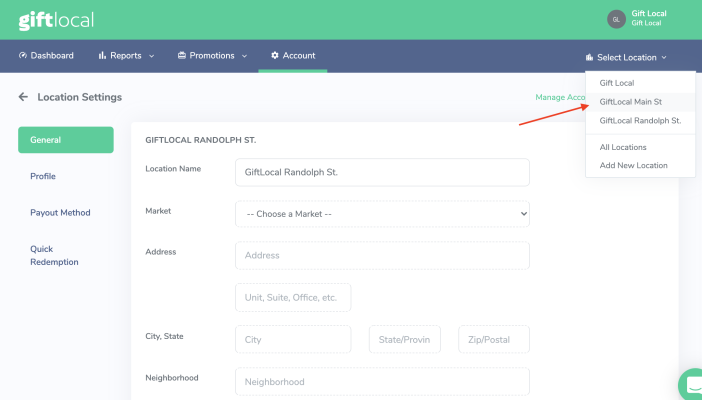The height and width of the screenshot is (400, 702).
Task: Click the Promotions gift icon
Action: pyautogui.click(x=182, y=56)
